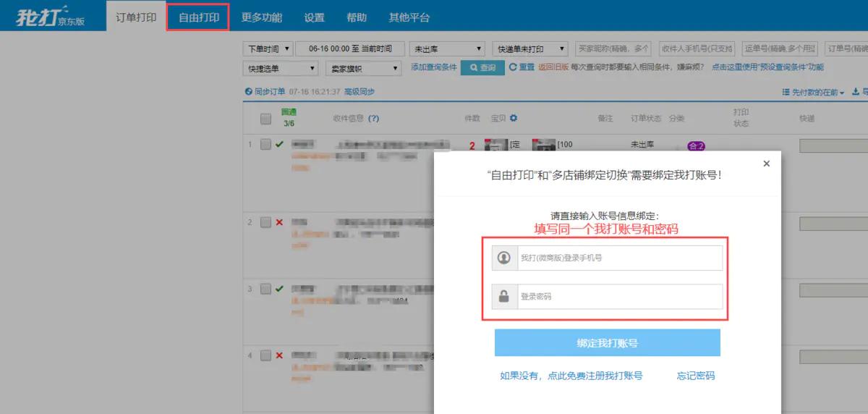This screenshot has height=414, width=868.
Task: Toggle checkbox for order row 3
Action: pyautogui.click(x=265, y=289)
